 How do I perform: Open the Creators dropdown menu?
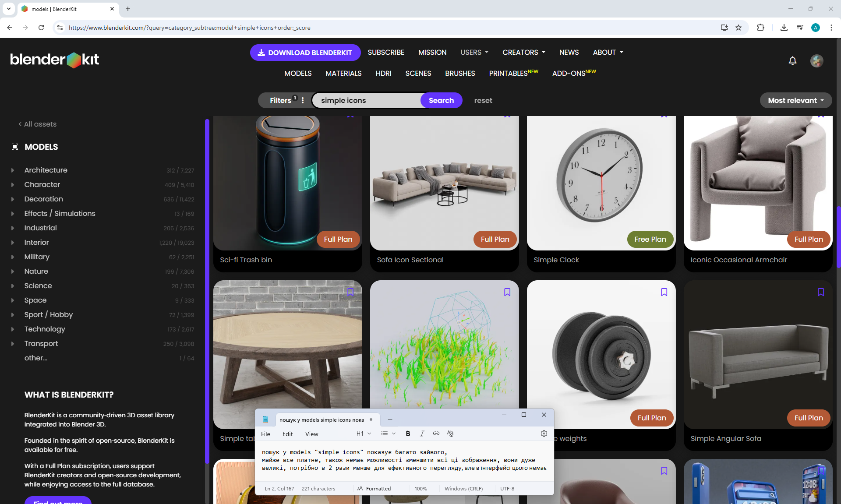pos(524,52)
